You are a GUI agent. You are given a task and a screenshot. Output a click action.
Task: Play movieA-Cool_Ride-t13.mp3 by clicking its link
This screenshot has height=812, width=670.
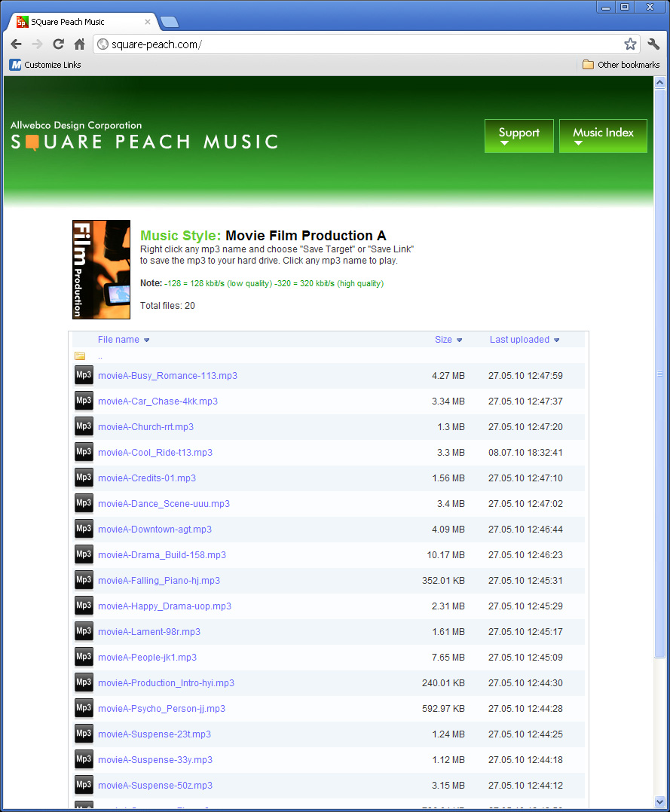click(154, 452)
